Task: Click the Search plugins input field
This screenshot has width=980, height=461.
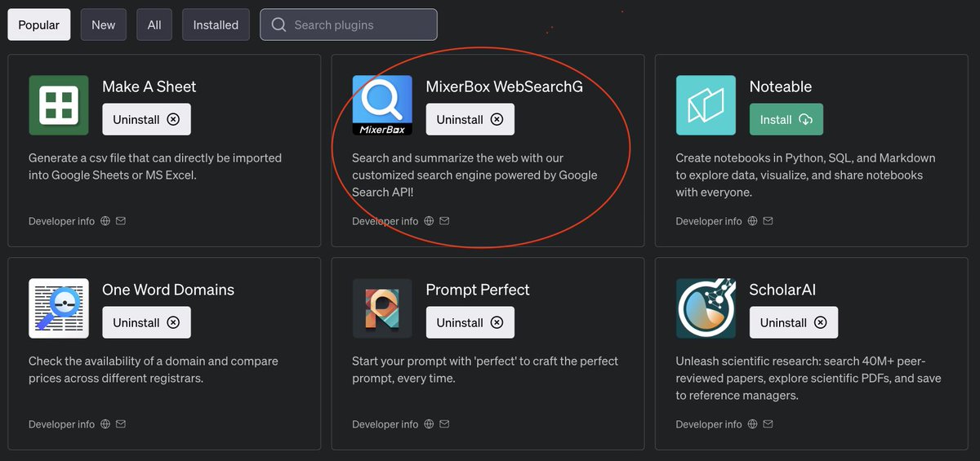Action: [x=349, y=24]
